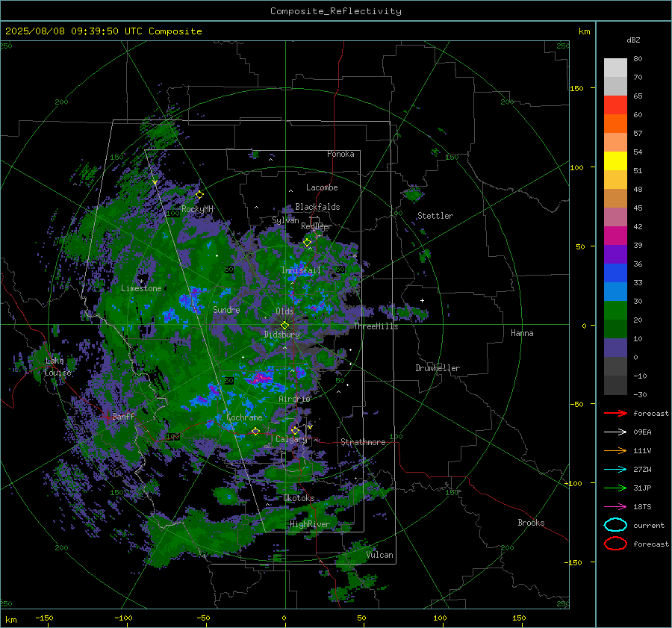
Task: Click the 'HighRiver' map label
Action: [x=309, y=524]
